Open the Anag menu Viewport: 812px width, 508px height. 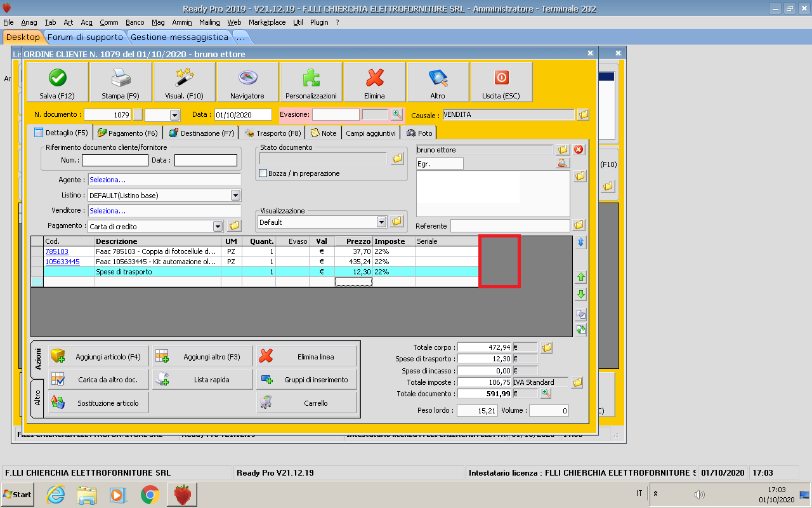[29, 22]
